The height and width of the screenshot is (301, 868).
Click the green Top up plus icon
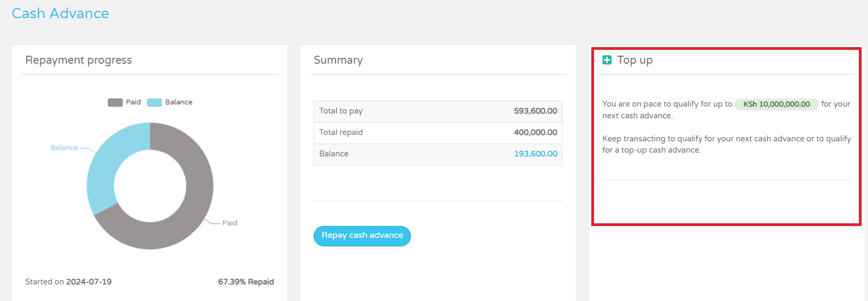607,60
